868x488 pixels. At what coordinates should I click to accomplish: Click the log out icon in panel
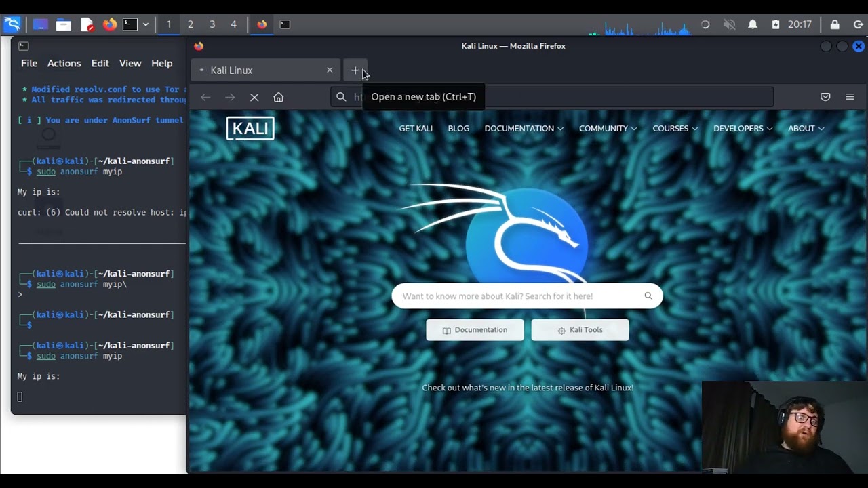coord(858,24)
